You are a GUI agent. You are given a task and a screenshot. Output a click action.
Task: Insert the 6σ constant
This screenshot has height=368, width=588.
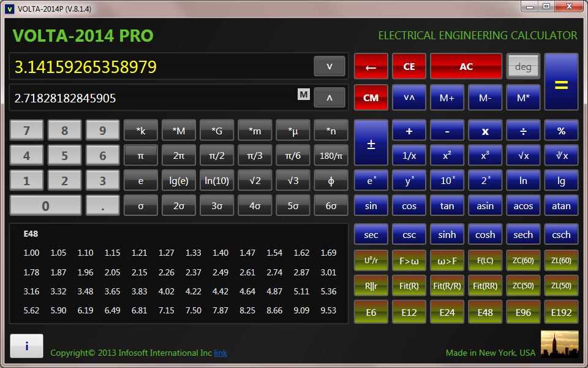tap(331, 205)
